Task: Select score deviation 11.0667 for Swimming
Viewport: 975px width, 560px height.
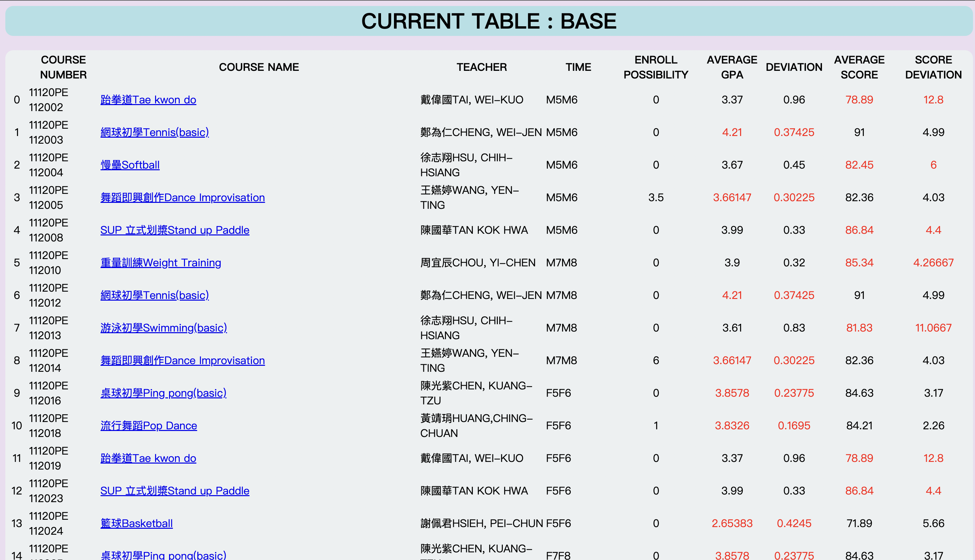Action: point(933,328)
